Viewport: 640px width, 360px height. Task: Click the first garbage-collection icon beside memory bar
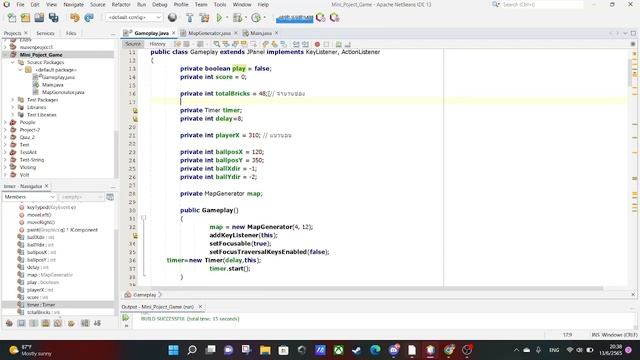tap(321, 18)
